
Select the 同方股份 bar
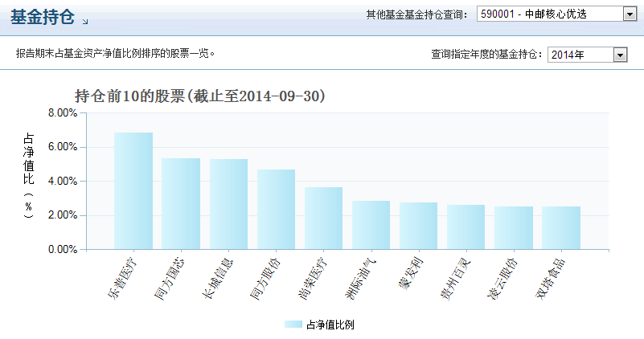click(x=276, y=209)
